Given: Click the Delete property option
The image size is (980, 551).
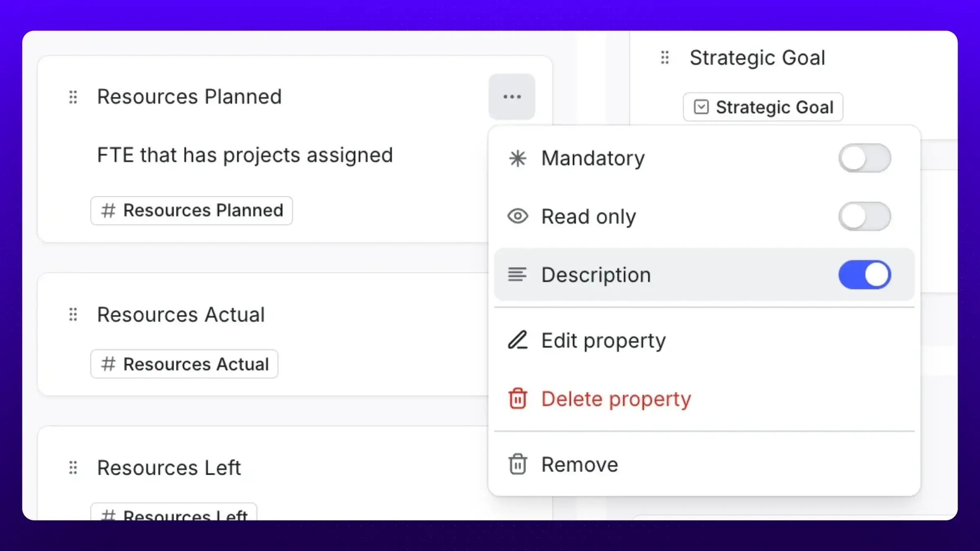Looking at the screenshot, I should coord(615,399).
